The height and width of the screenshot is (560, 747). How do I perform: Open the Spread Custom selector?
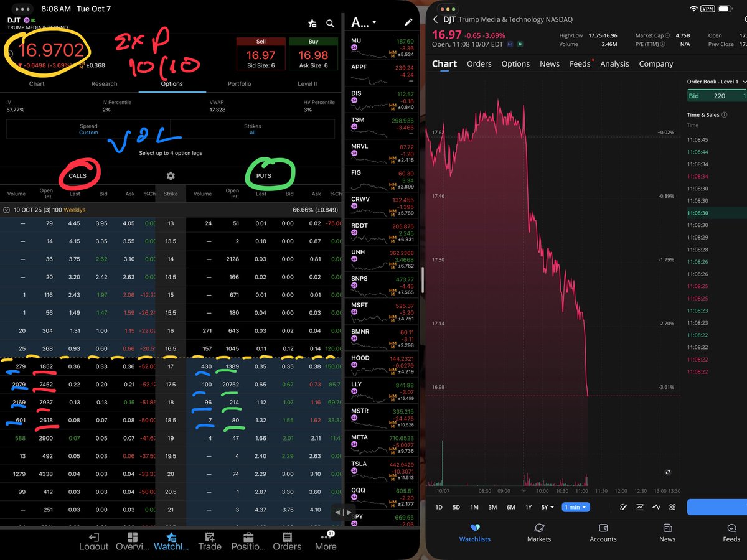tap(88, 129)
